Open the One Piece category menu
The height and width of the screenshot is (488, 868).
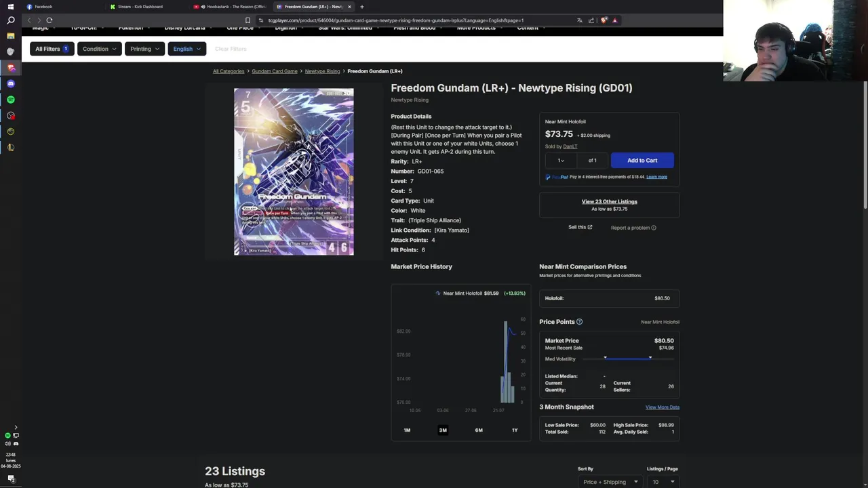(x=243, y=28)
